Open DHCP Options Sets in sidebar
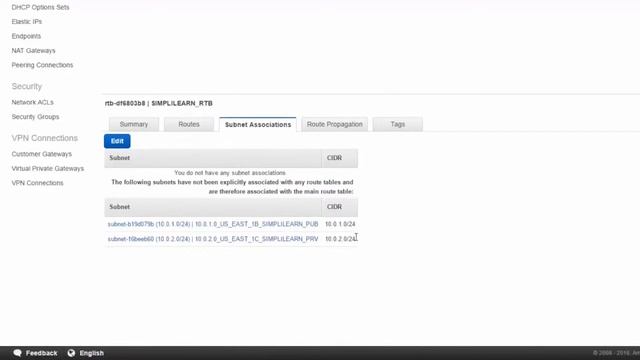The width and height of the screenshot is (640, 360). point(40,7)
